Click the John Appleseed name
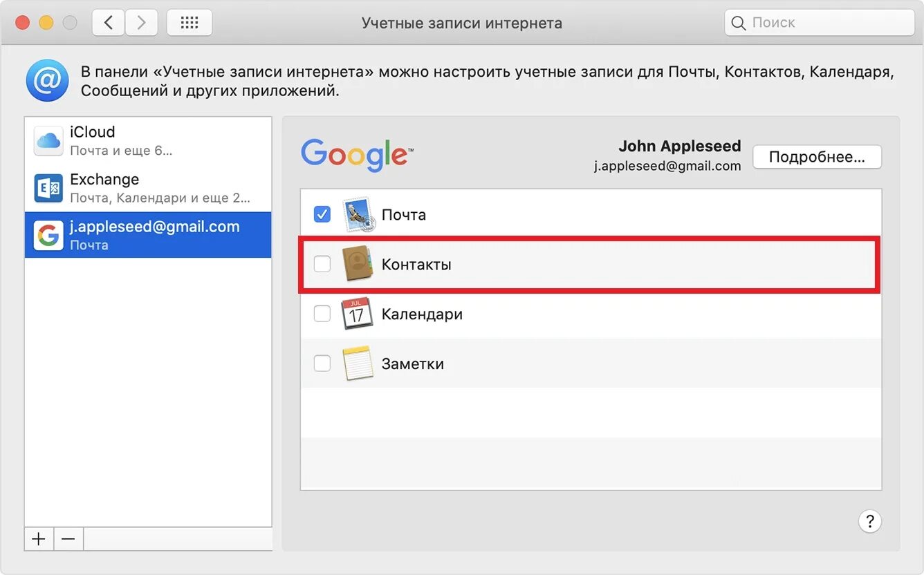This screenshot has width=924, height=575. (x=679, y=147)
